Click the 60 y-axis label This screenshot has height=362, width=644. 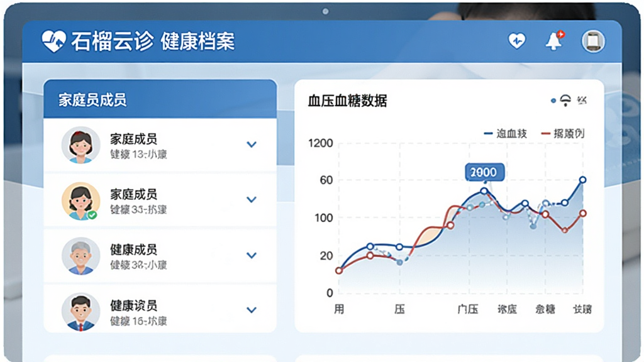click(326, 180)
